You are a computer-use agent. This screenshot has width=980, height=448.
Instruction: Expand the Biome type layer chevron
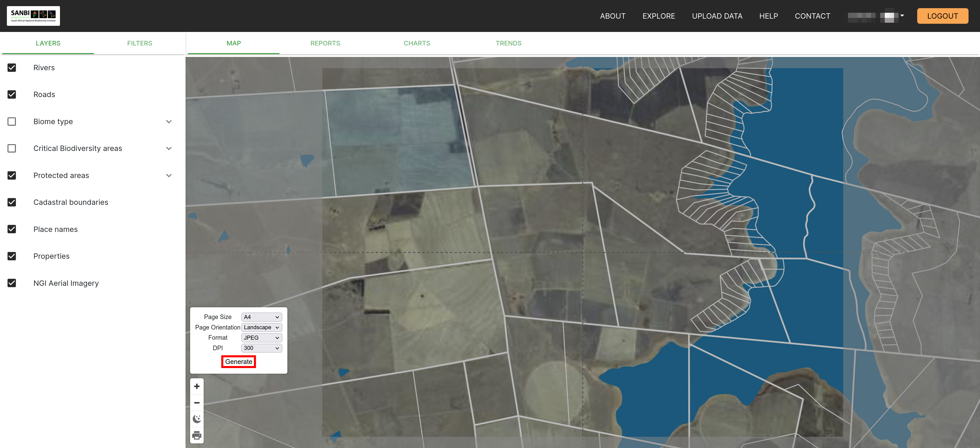pos(169,122)
